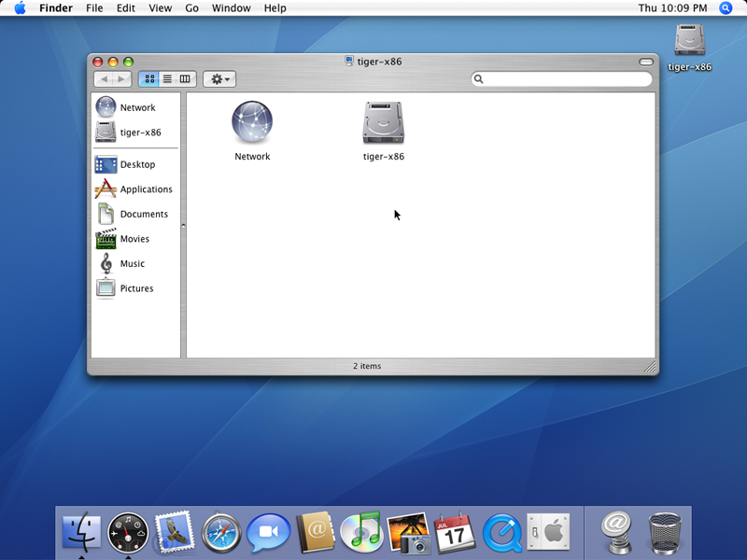Viewport: 747px width, 560px height.
Task: Open the Action gear dropdown menu
Action: coord(219,79)
